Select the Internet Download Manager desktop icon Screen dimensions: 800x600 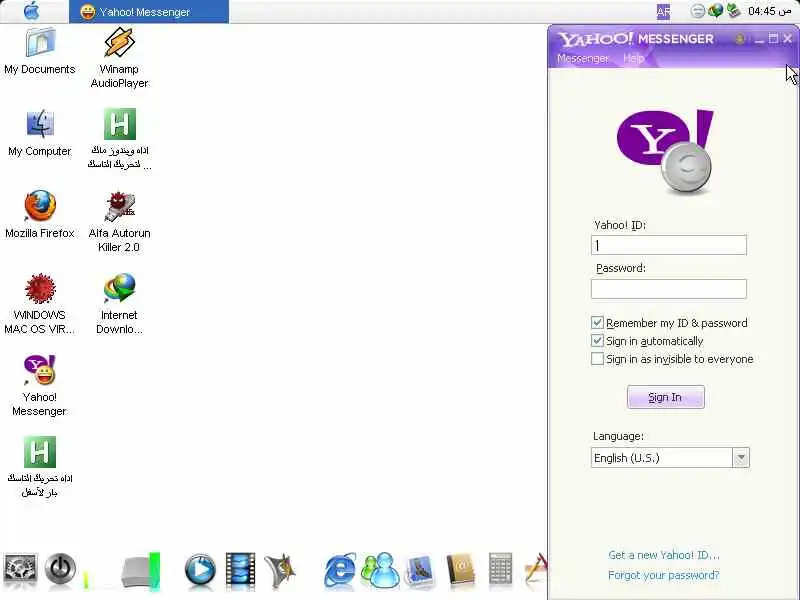coord(119,304)
